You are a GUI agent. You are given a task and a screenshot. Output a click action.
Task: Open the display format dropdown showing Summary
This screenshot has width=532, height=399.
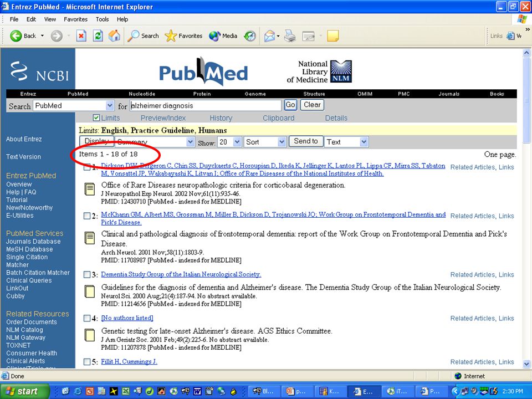coord(155,142)
